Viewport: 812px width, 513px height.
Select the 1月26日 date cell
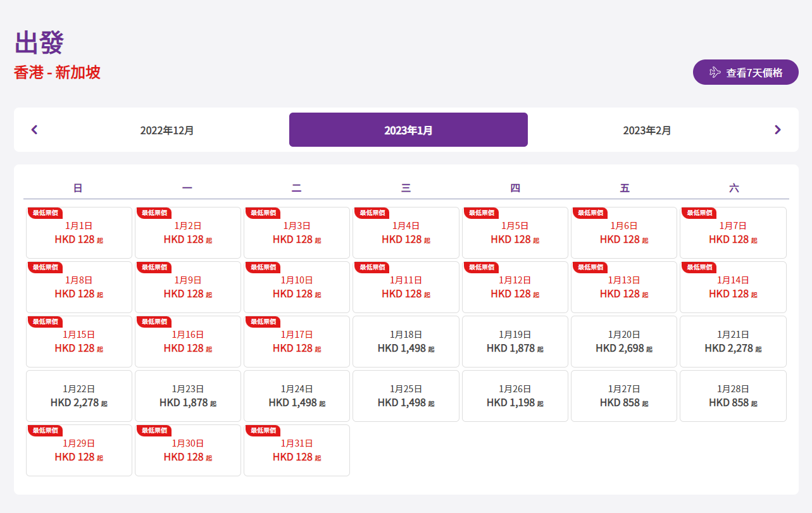pos(515,396)
